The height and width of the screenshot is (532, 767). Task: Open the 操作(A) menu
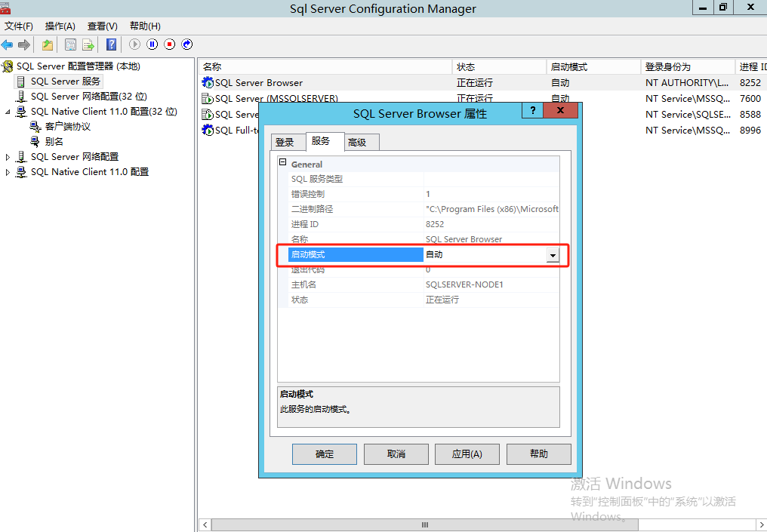(60, 26)
